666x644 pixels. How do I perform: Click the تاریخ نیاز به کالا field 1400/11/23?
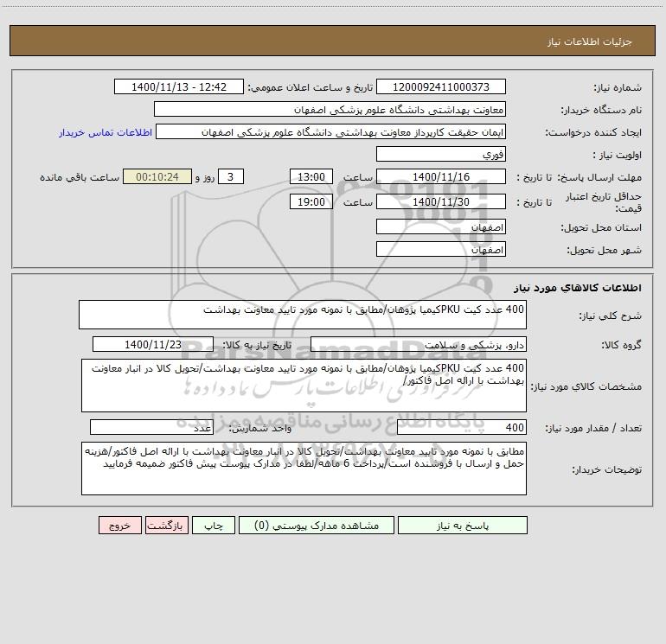pyautogui.click(x=153, y=345)
